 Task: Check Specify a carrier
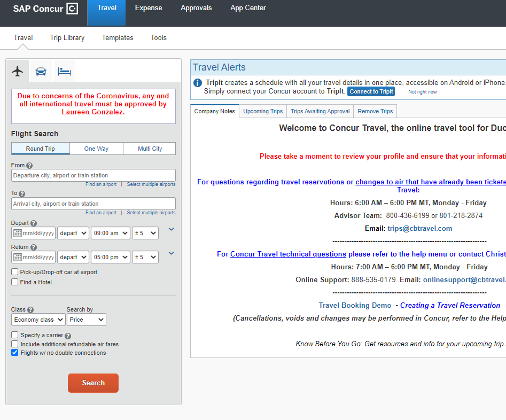[x=14, y=335]
